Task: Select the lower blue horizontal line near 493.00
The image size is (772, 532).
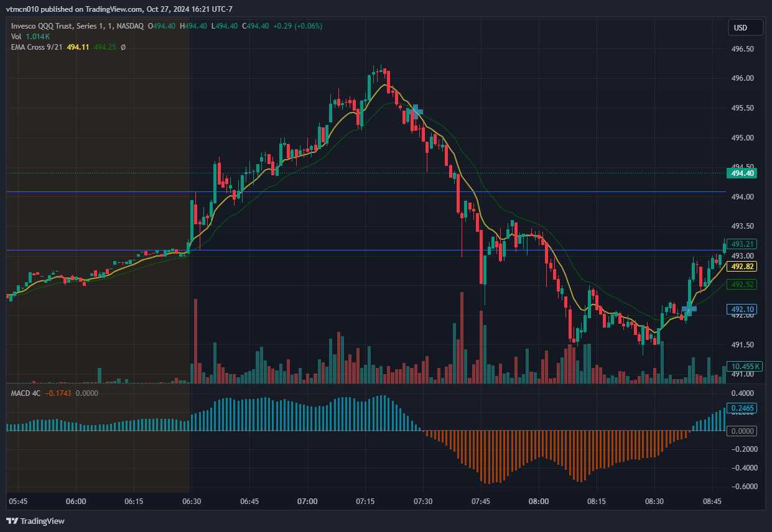Action: (373, 250)
